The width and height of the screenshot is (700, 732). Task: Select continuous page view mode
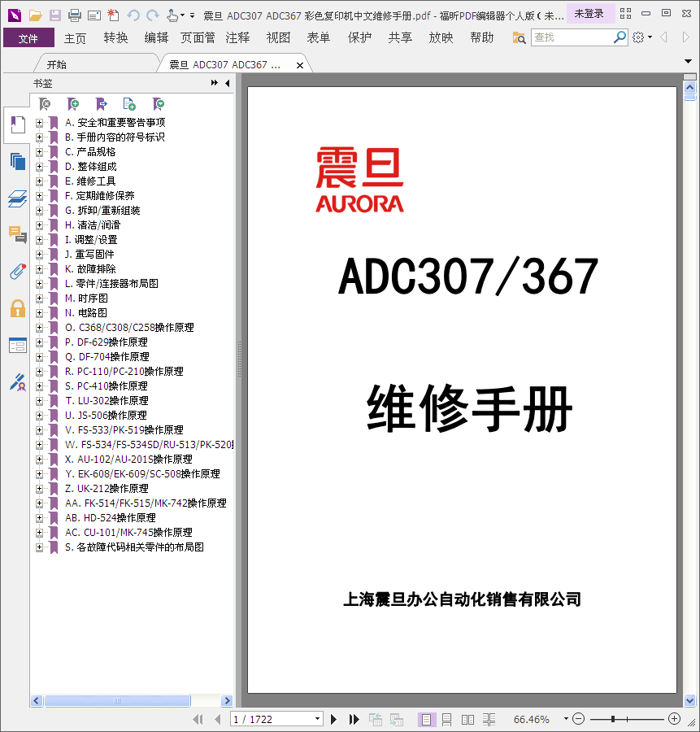pyautogui.click(x=446, y=720)
